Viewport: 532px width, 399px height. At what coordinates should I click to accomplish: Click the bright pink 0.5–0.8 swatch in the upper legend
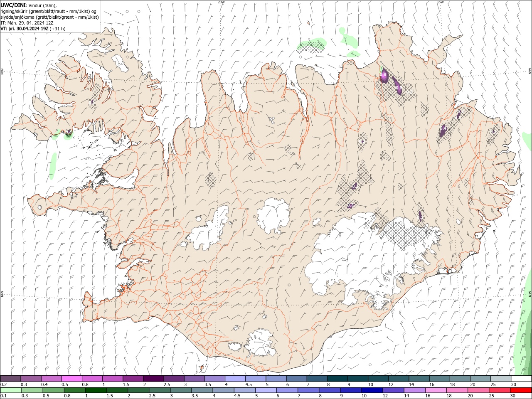71,379
